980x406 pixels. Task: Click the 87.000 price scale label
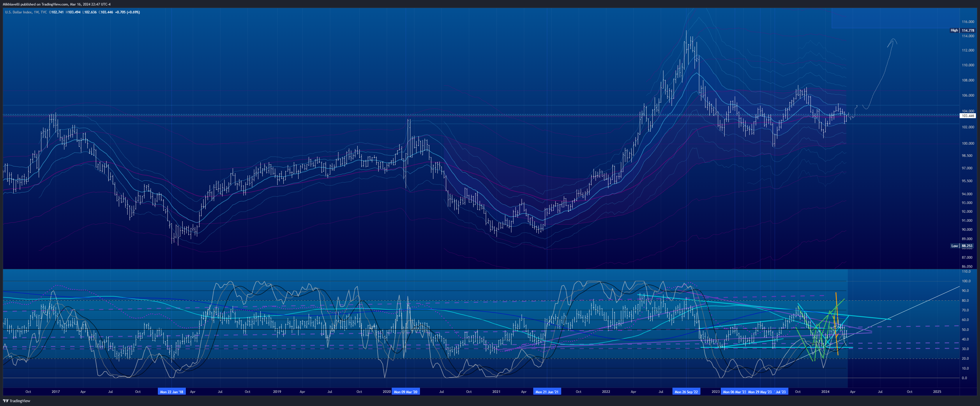967,258
